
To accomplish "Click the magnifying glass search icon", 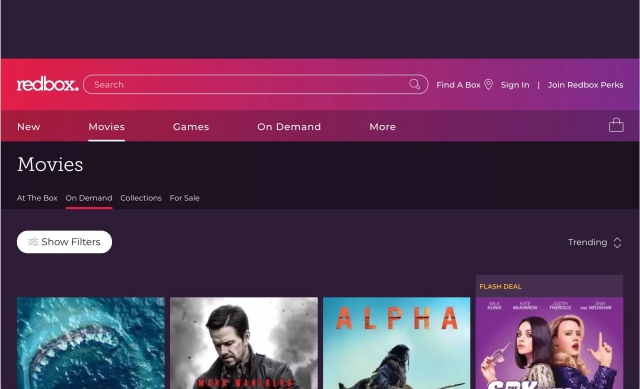I will [414, 84].
